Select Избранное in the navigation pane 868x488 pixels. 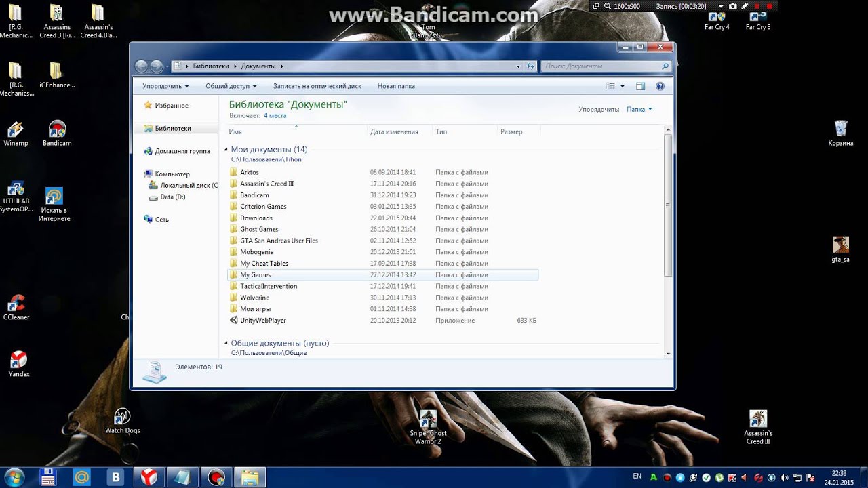[166, 106]
